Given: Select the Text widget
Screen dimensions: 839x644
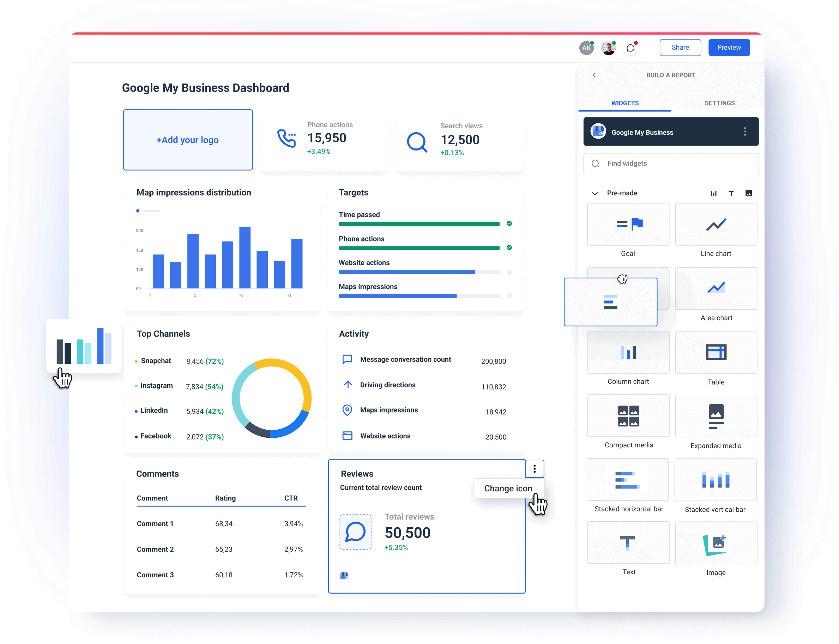Looking at the screenshot, I should [628, 543].
